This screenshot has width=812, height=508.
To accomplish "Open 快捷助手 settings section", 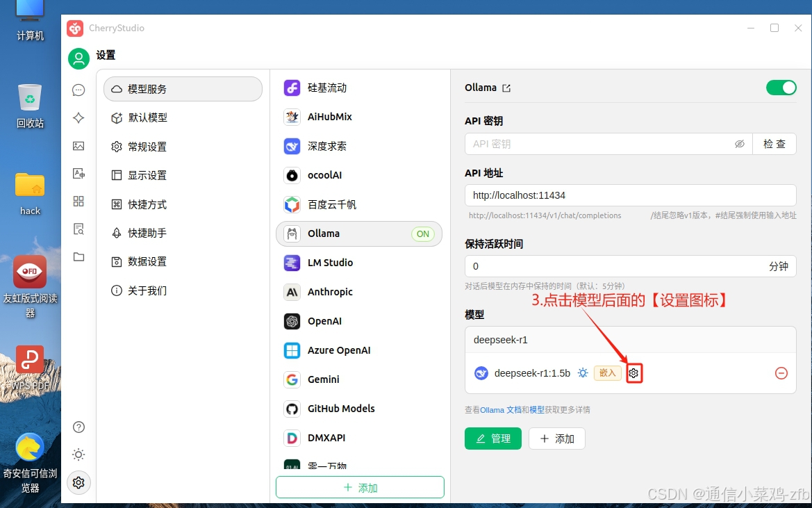I will tap(183, 233).
